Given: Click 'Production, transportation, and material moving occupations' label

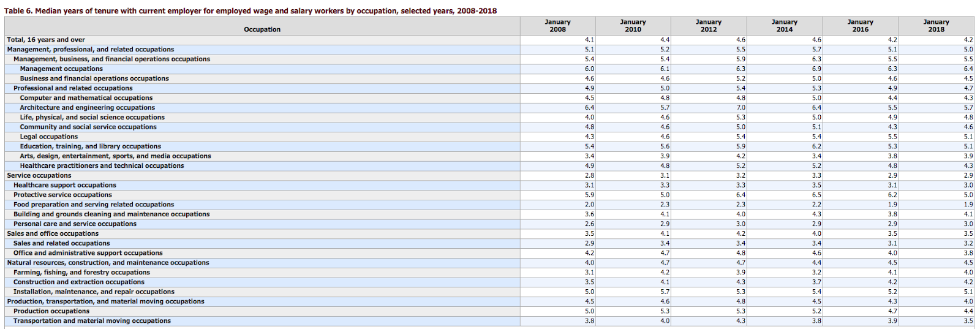Looking at the screenshot, I should click(x=105, y=301).
